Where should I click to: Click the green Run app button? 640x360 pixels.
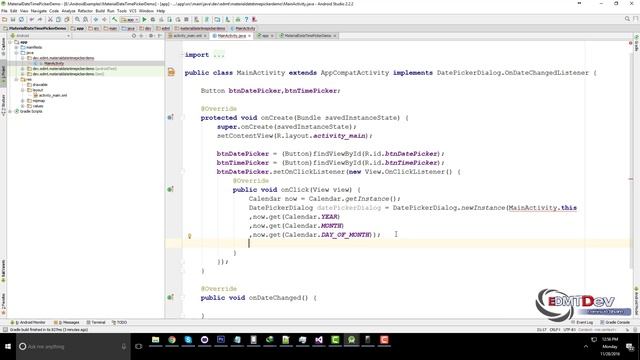click(144, 20)
